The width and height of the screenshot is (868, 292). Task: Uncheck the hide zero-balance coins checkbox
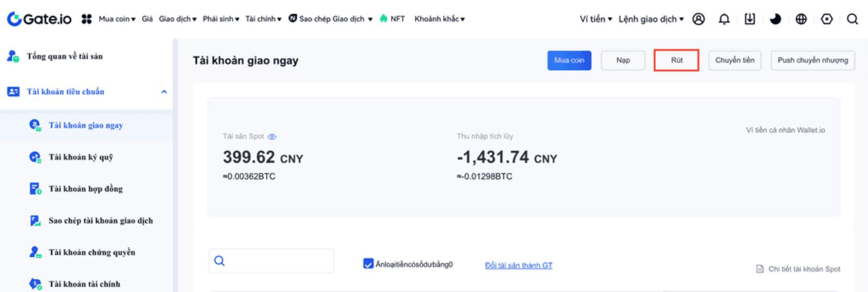pyautogui.click(x=368, y=263)
